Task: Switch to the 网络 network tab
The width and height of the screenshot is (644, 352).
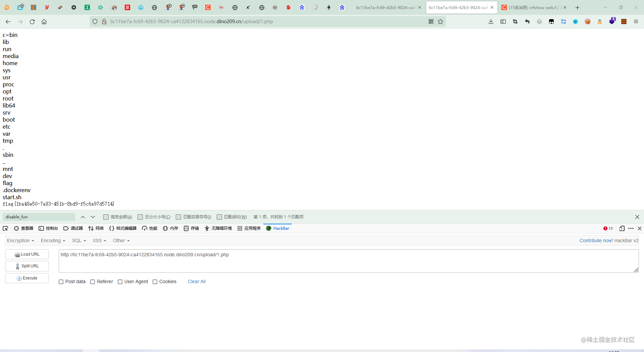Action: click(96, 228)
